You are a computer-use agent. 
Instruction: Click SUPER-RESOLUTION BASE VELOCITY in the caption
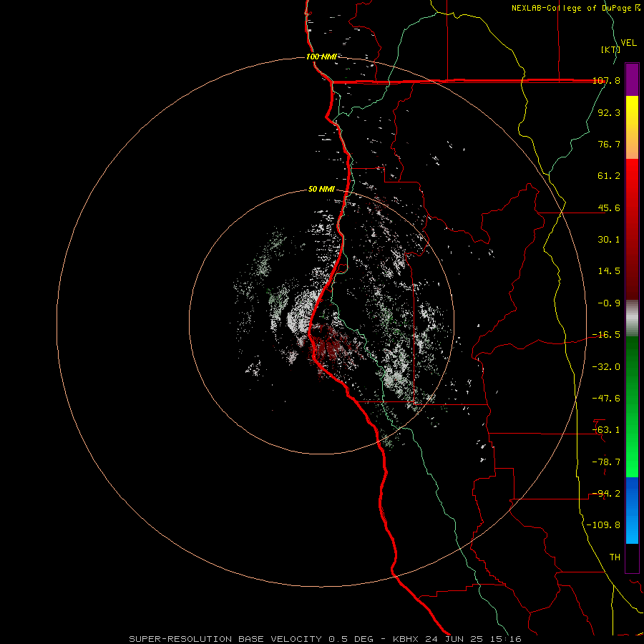click(225, 639)
